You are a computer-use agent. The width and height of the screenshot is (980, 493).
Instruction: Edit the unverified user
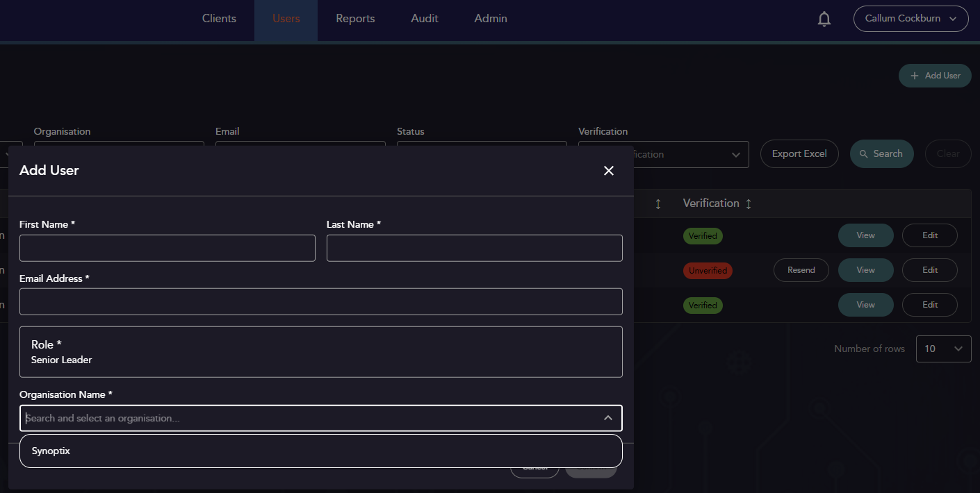pos(929,270)
